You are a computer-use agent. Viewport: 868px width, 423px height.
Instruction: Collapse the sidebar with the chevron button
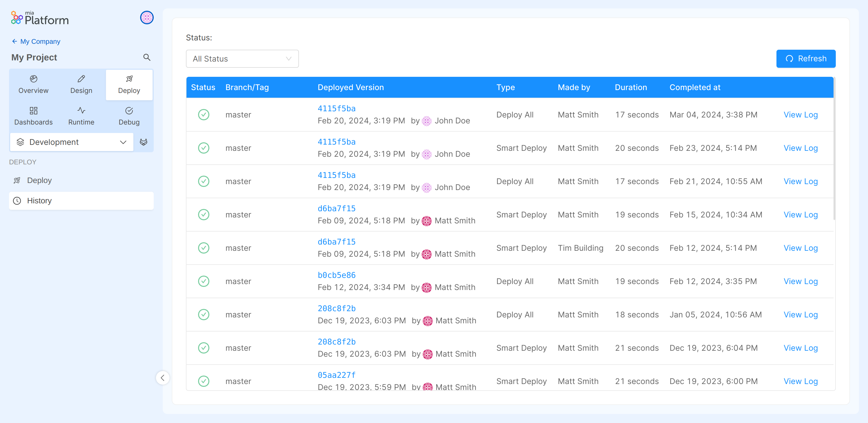(x=163, y=378)
